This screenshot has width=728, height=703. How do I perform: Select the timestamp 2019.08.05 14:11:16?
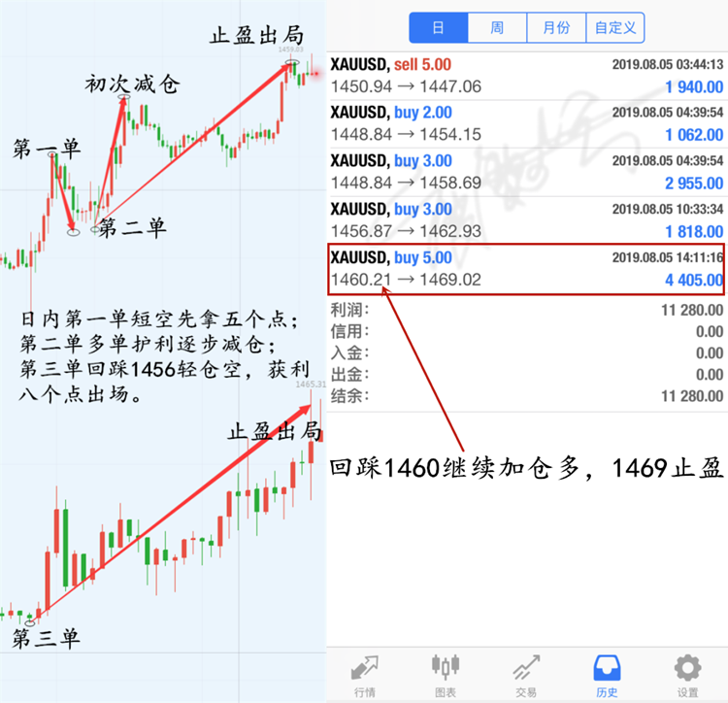[668, 257]
